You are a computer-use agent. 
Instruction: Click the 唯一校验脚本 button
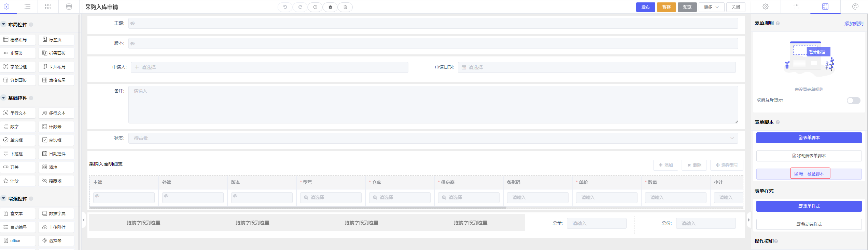click(x=810, y=174)
